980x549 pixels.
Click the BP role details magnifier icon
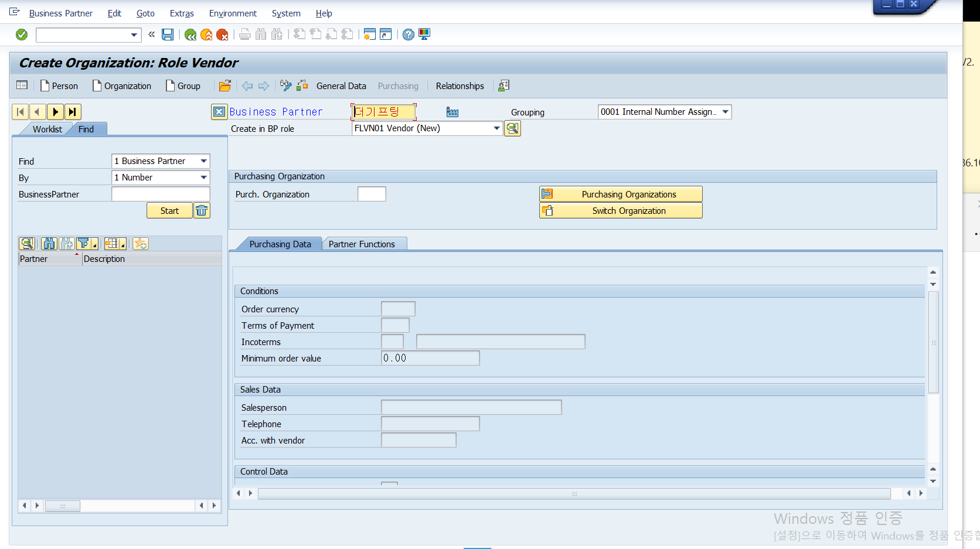[513, 128]
